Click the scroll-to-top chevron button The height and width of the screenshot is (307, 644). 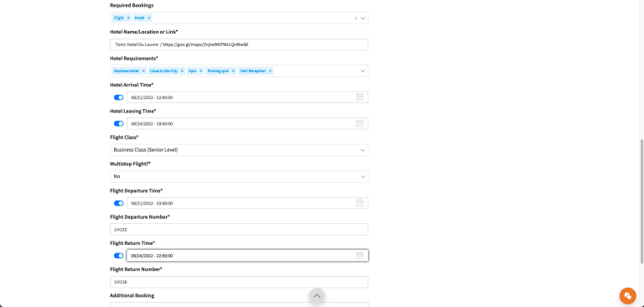[317, 296]
